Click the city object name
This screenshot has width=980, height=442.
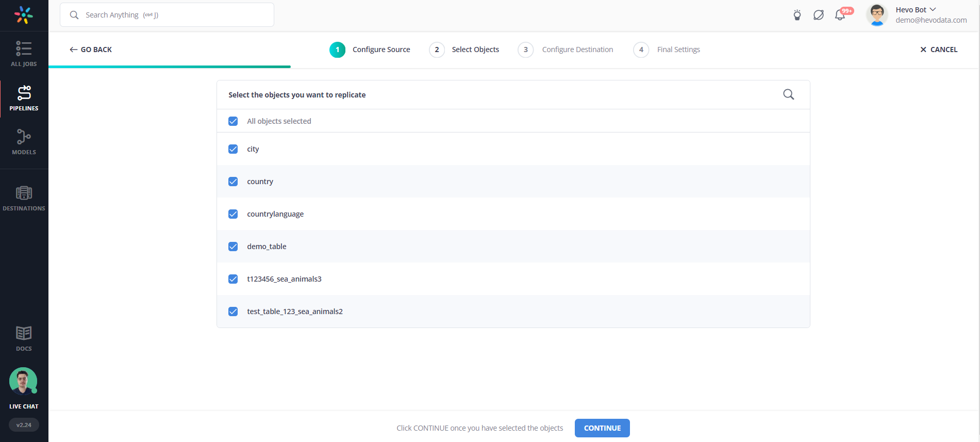pyautogui.click(x=253, y=149)
